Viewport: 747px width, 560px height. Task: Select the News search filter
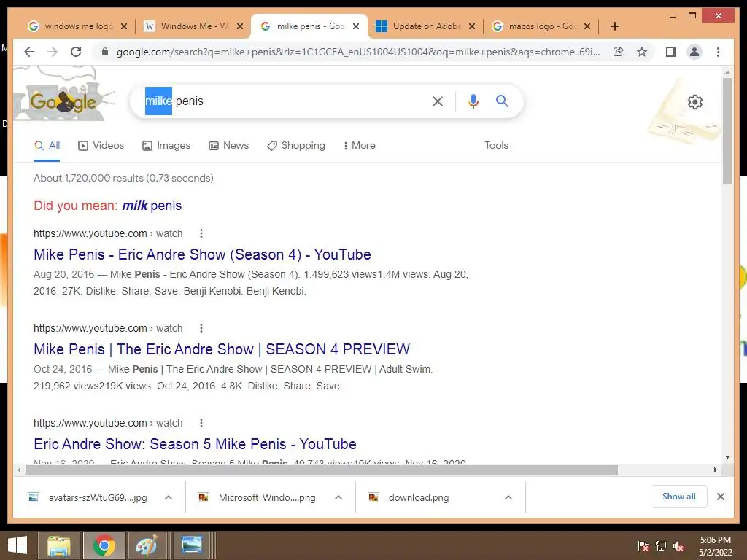(228, 145)
